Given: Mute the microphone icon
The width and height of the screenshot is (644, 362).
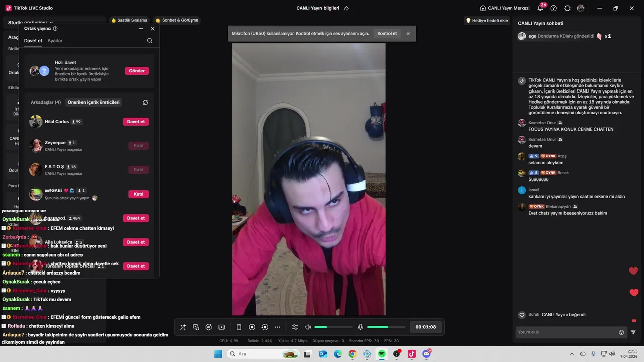Looking at the screenshot, I should coord(361,327).
